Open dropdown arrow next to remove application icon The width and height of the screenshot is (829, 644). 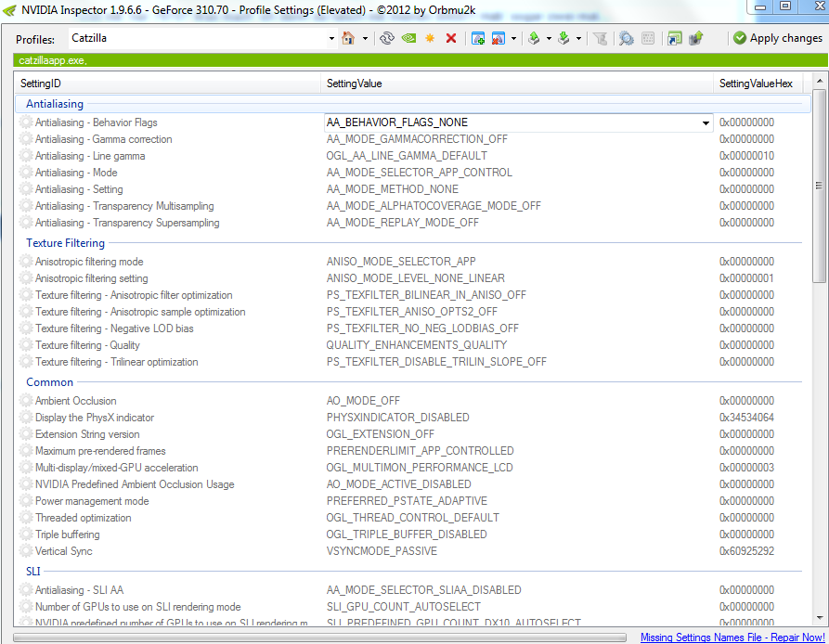click(x=513, y=39)
